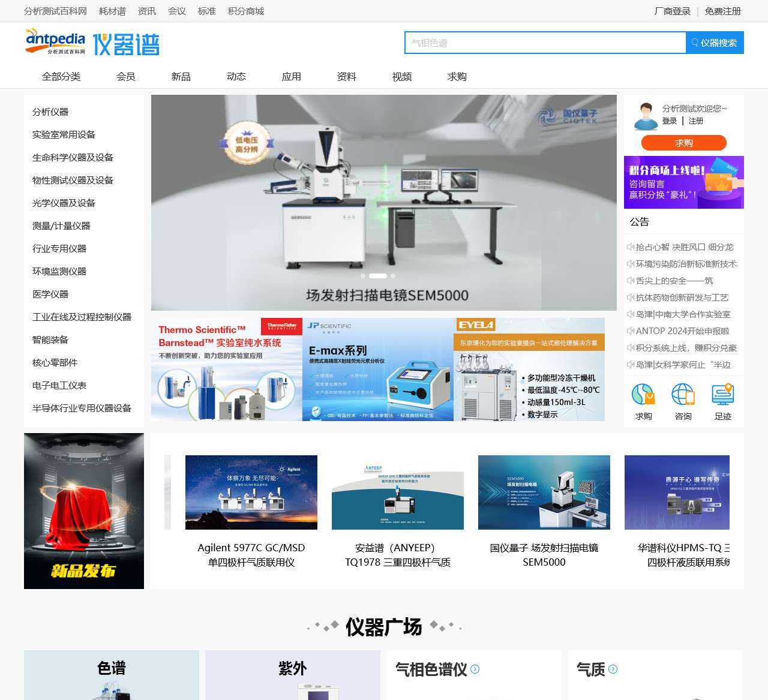Image resolution: width=768 pixels, height=700 pixels.
Task: Open the E-max系列 banner
Action: click(378, 369)
